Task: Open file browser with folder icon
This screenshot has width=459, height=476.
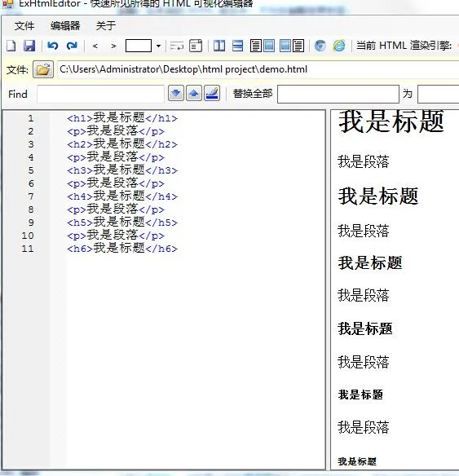Action: pos(43,69)
